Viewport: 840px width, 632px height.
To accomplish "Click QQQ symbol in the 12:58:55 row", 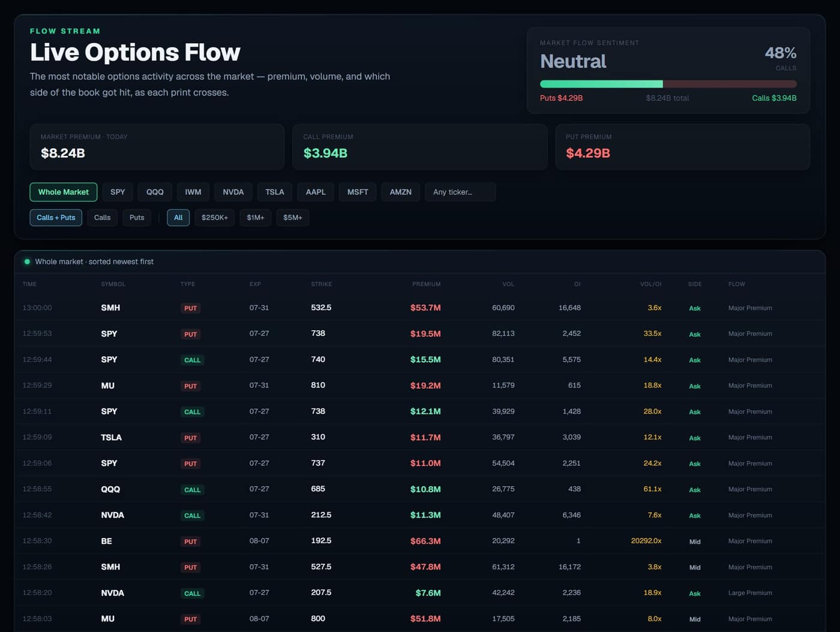I will pyautogui.click(x=110, y=489).
